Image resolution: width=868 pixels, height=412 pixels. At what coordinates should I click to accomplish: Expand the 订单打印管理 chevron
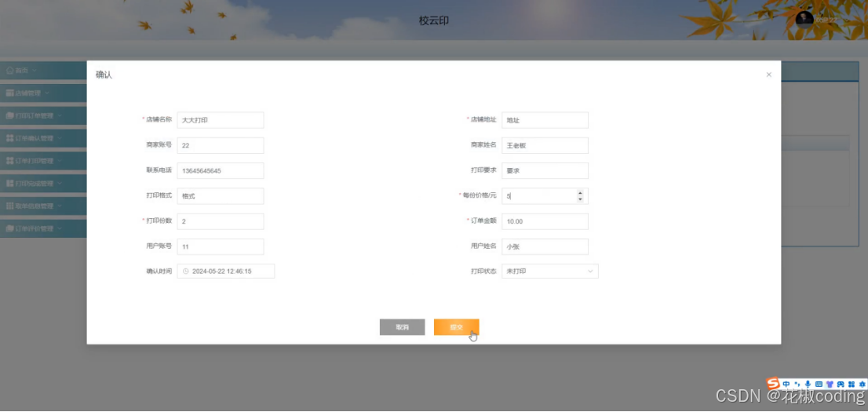[60, 161]
